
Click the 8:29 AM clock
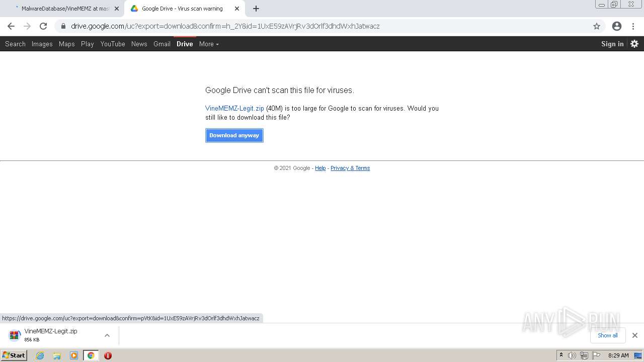(x=618, y=355)
